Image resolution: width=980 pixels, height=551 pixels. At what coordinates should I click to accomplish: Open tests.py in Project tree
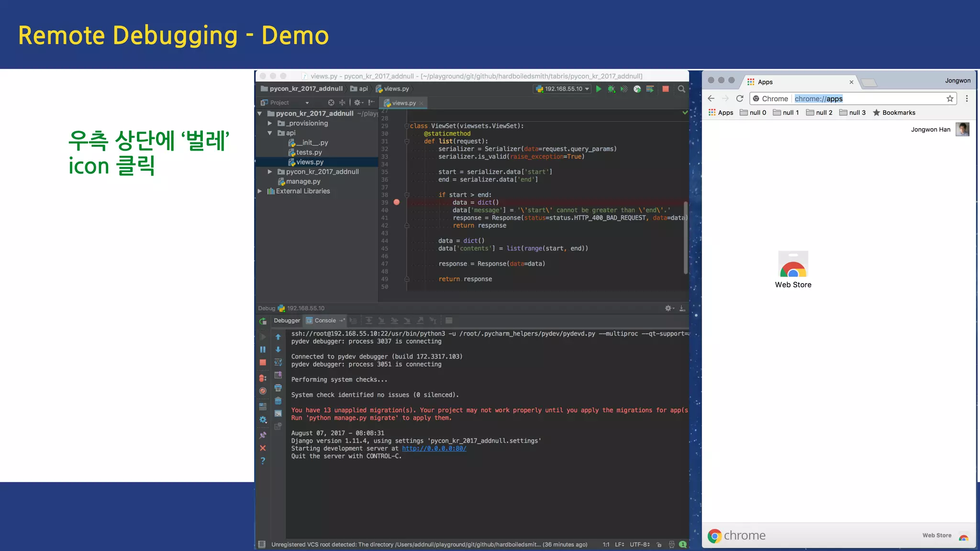tap(305, 153)
